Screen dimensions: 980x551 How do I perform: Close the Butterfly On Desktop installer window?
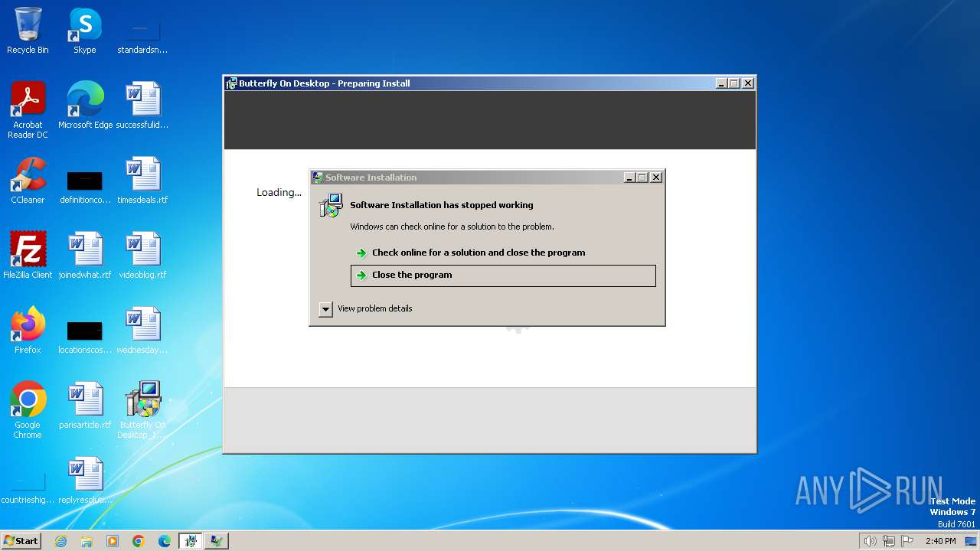(748, 83)
